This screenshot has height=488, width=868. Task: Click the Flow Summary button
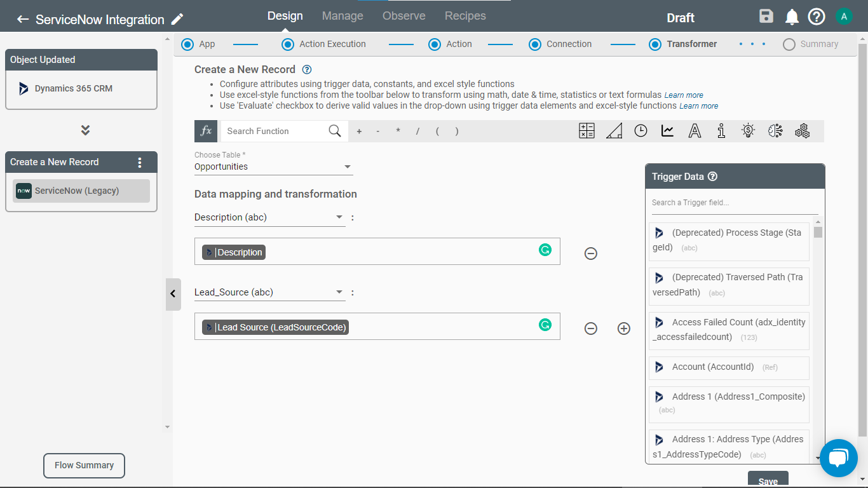pos(84,465)
